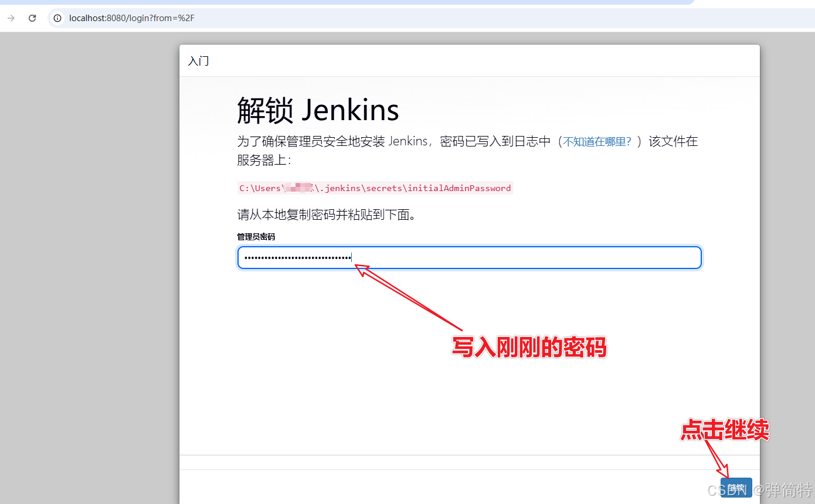The width and height of the screenshot is (815, 504).
Task: Reload the page with refresh icon
Action: (32, 18)
